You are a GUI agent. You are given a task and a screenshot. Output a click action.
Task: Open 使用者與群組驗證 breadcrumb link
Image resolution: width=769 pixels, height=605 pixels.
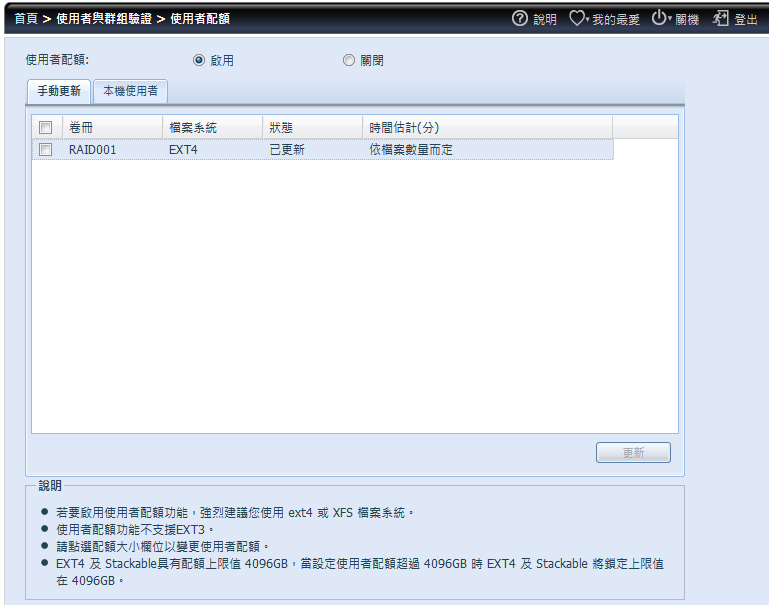pyautogui.click(x=104, y=19)
